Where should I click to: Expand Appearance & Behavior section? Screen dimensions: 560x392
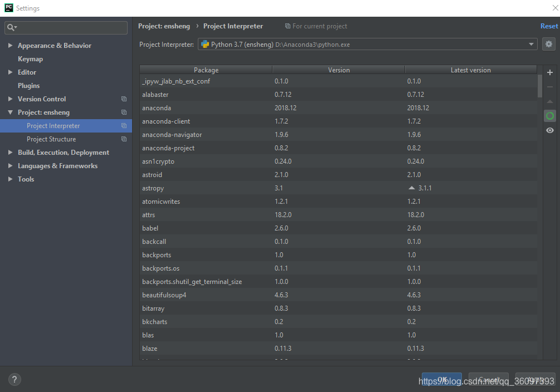11,45
